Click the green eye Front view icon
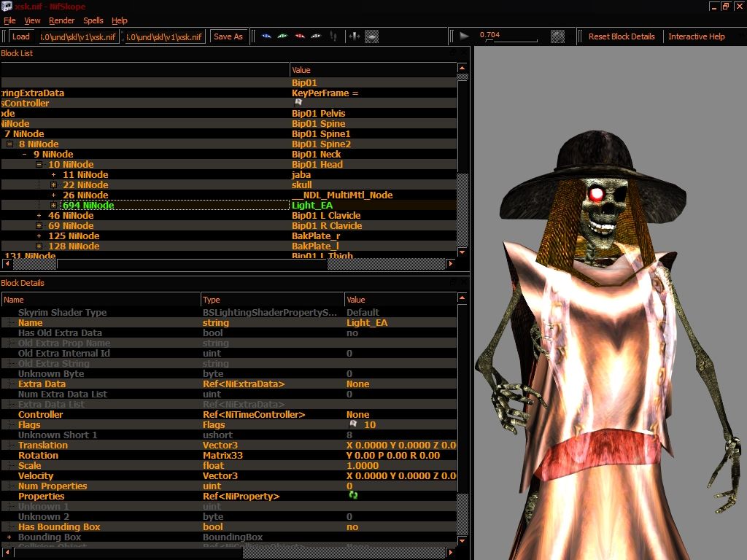The width and height of the screenshot is (747, 560). tap(282, 36)
